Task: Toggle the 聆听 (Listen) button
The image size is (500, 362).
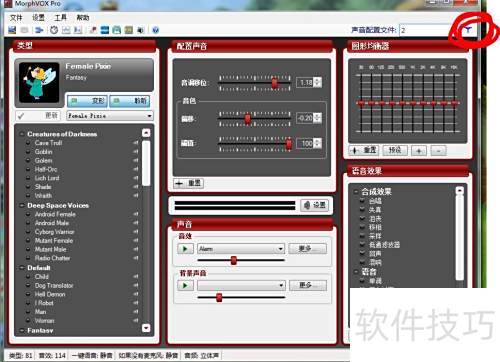Action: [130, 101]
